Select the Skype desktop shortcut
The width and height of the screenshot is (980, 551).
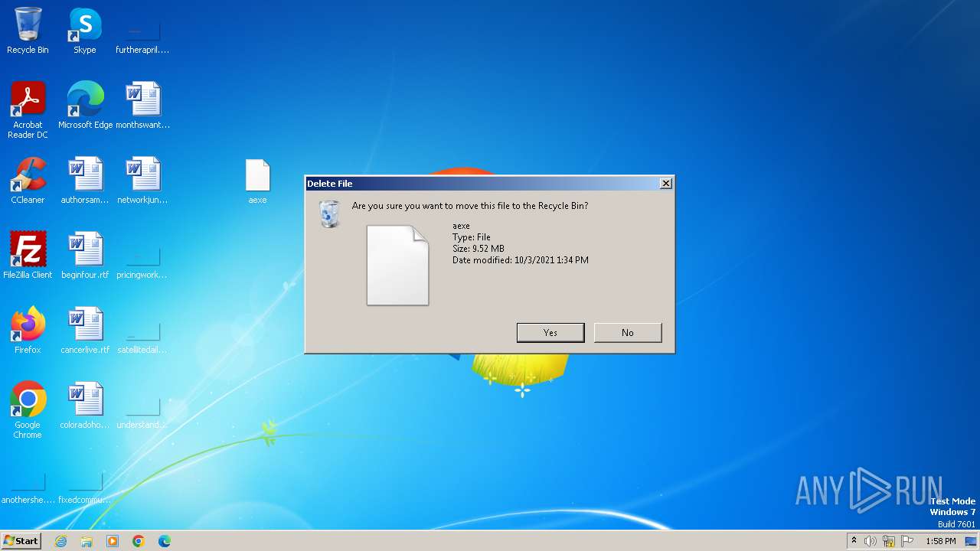click(85, 31)
